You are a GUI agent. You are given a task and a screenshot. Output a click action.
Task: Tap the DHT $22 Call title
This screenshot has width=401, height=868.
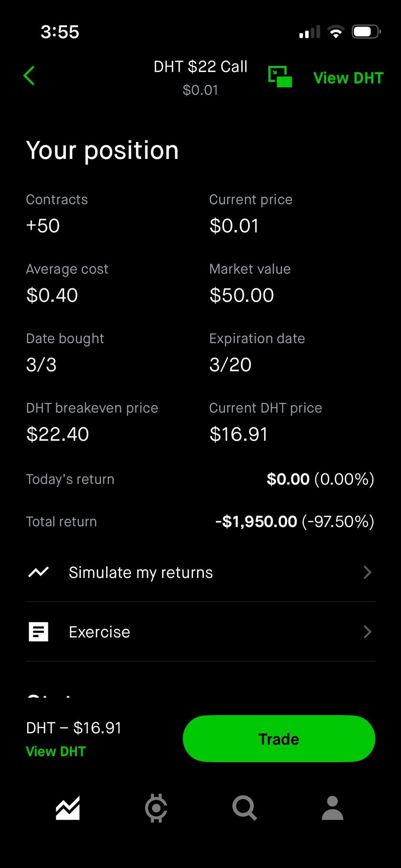click(x=200, y=67)
